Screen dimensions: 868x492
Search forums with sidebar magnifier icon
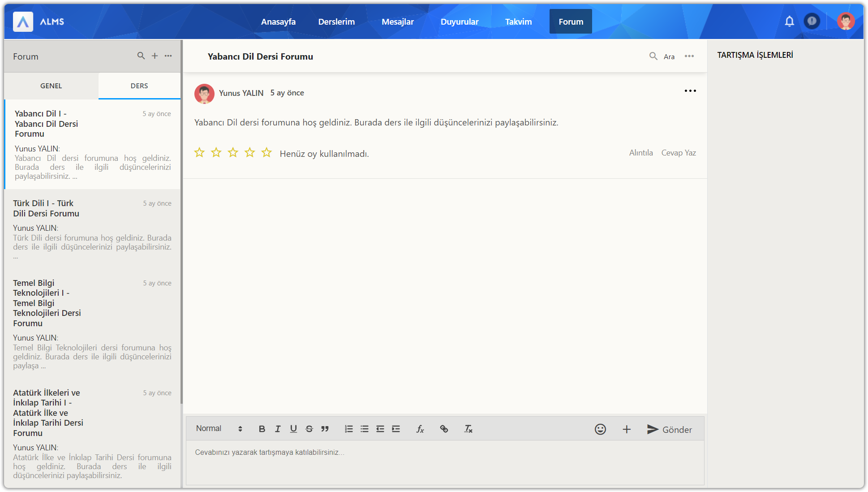click(x=141, y=56)
